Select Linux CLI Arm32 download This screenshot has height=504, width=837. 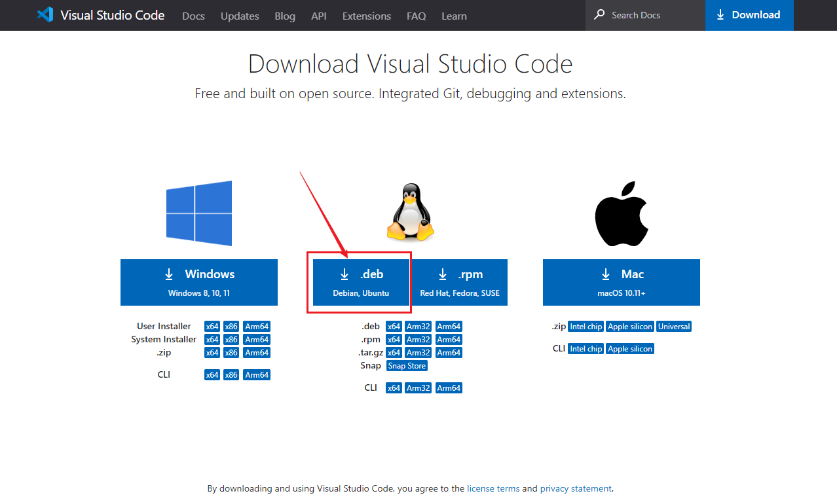coord(418,388)
